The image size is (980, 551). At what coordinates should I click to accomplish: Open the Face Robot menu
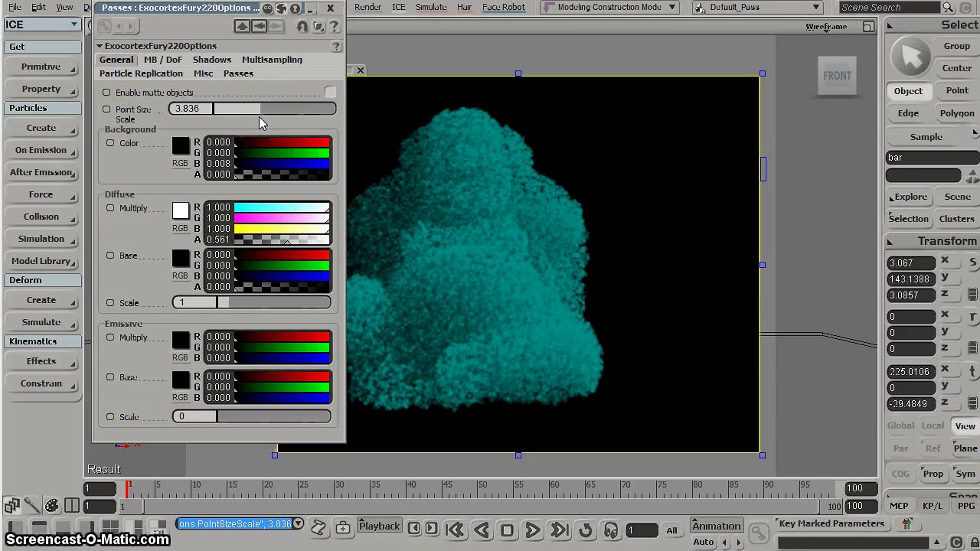[x=503, y=7]
